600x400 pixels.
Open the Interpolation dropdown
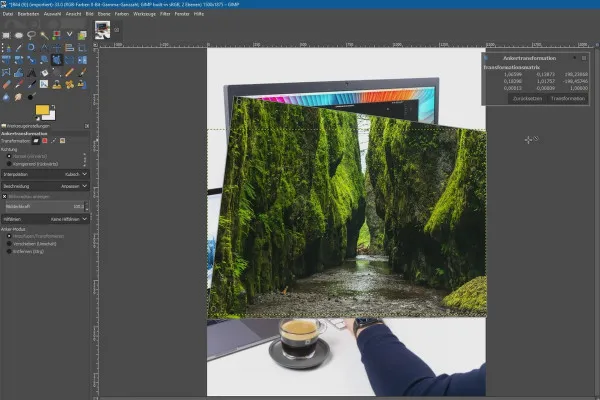[x=45, y=174]
